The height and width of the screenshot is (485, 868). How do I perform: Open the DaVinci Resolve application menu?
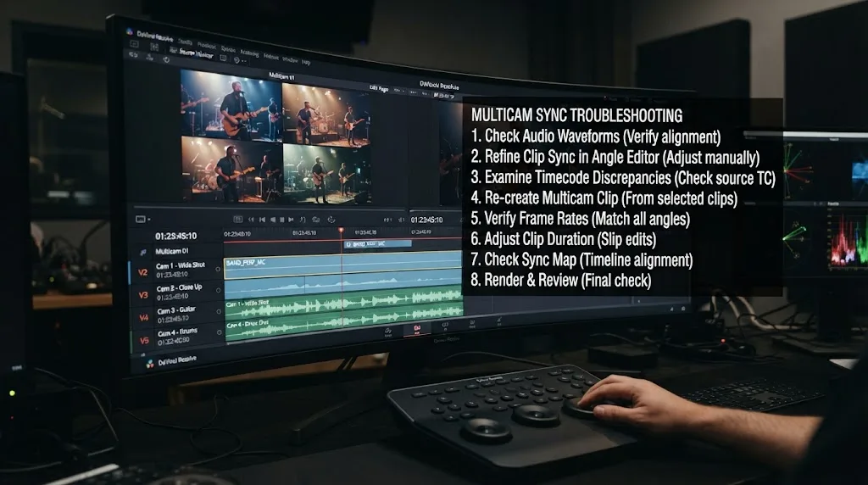click(x=155, y=37)
